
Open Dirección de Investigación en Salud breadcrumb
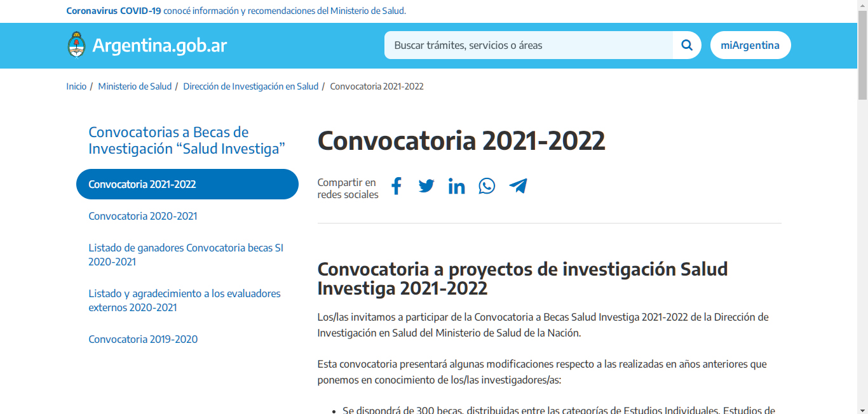(x=250, y=86)
